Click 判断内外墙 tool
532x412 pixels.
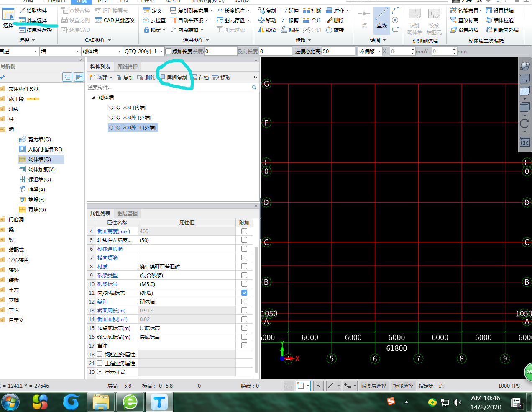click(502, 30)
